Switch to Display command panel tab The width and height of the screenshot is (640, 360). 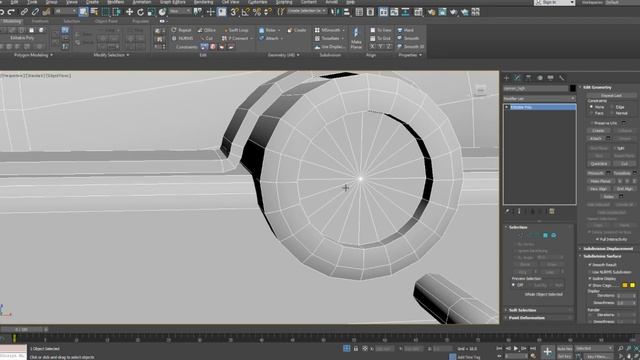[551, 78]
